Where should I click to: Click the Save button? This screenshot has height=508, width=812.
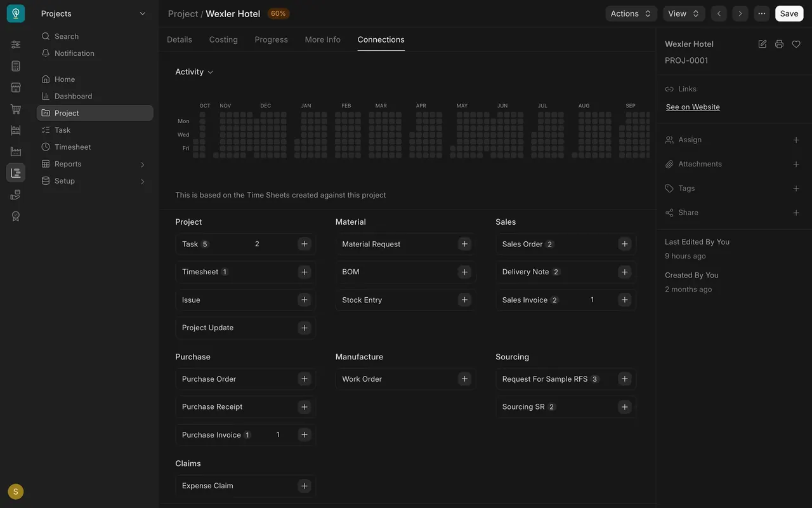click(x=789, y=13)
